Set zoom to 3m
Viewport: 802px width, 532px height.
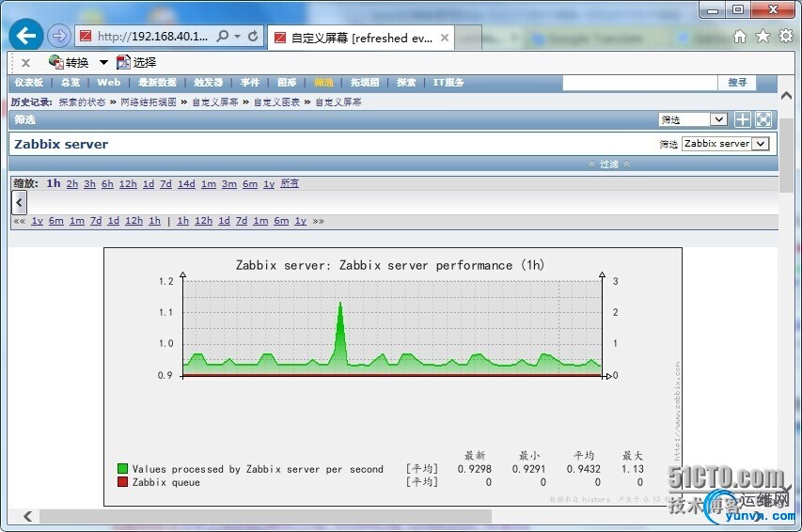[229, 183]
